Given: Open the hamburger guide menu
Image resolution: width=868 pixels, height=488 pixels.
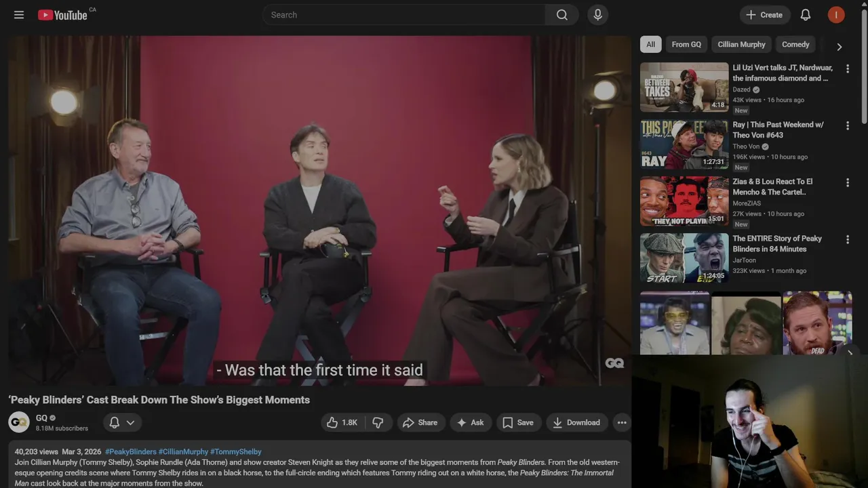Looking at the screenshot, I should click(19, 15).
